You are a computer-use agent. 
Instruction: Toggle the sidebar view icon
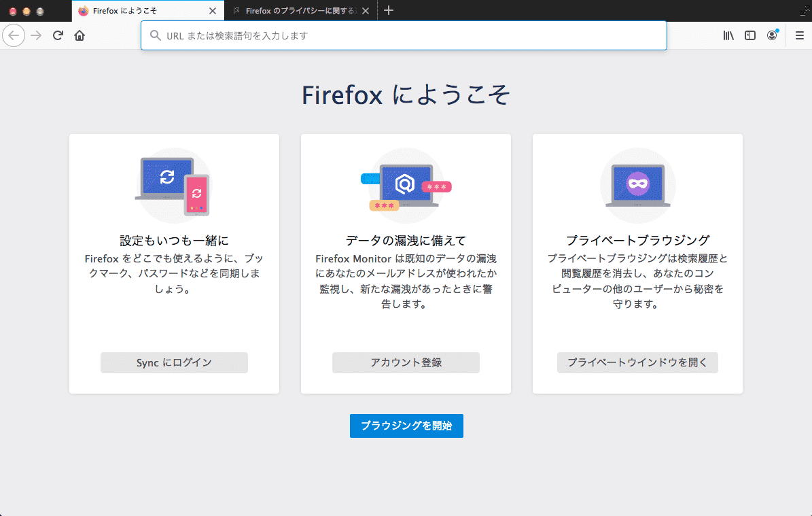tap(750, 35)
